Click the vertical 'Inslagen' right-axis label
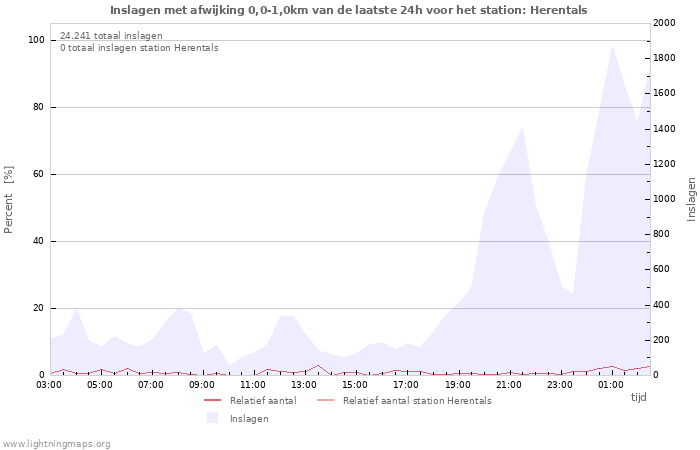 pyautogui.click(x=691, y=199)
